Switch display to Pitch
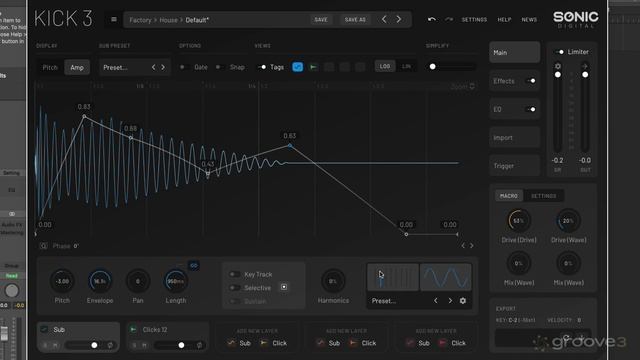The width and height of the screenshot is (640, 360). [x=50, y=67]
